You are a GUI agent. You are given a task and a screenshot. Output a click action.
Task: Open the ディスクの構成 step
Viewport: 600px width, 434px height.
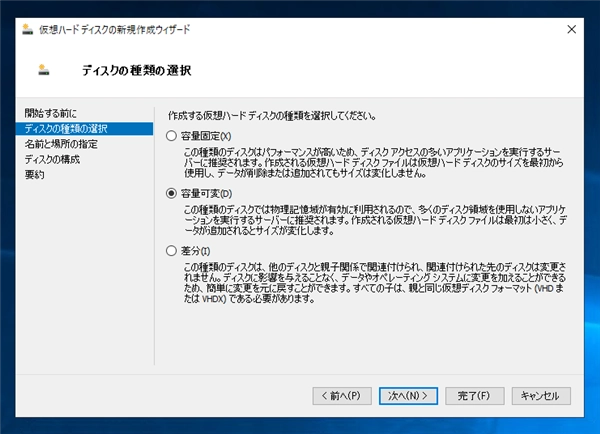52,159
